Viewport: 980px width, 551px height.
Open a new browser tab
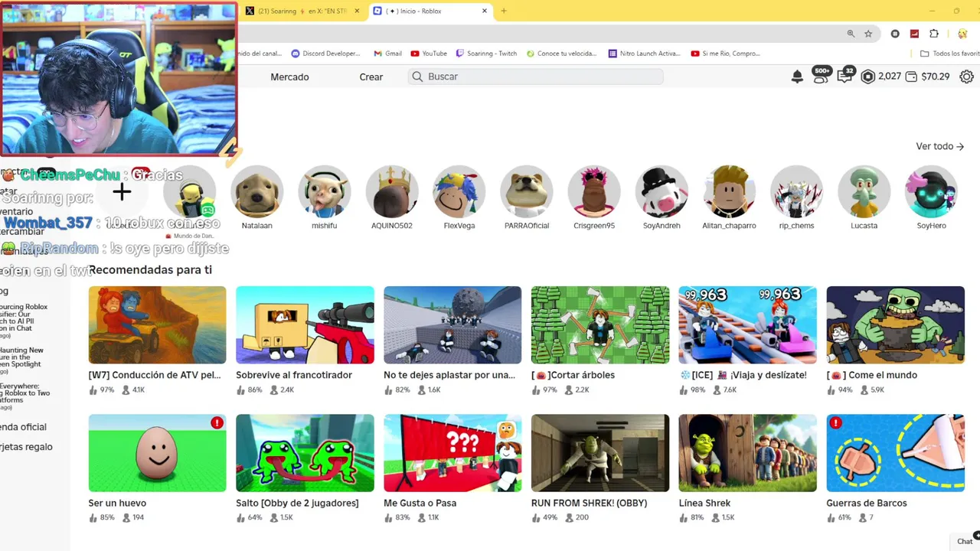[x=504, y=11]
